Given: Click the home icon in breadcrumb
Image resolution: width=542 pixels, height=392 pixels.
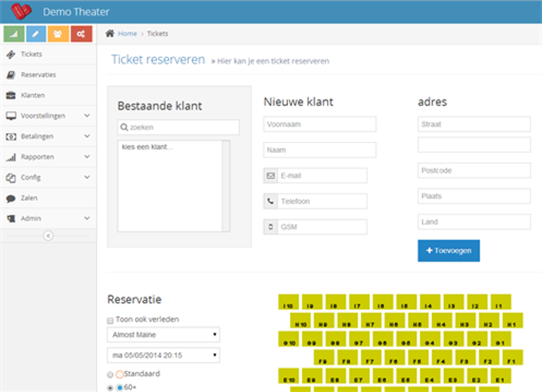Looking at the screenshot, I should pos(110,33).
